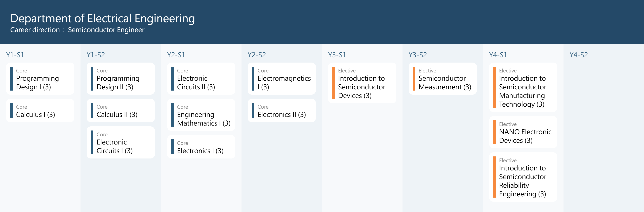The height and width of the screenshot is (212, 644).
Task: Click the Electronic Circuits I course card
Action: pyautogui.click(x=121, y=142)
